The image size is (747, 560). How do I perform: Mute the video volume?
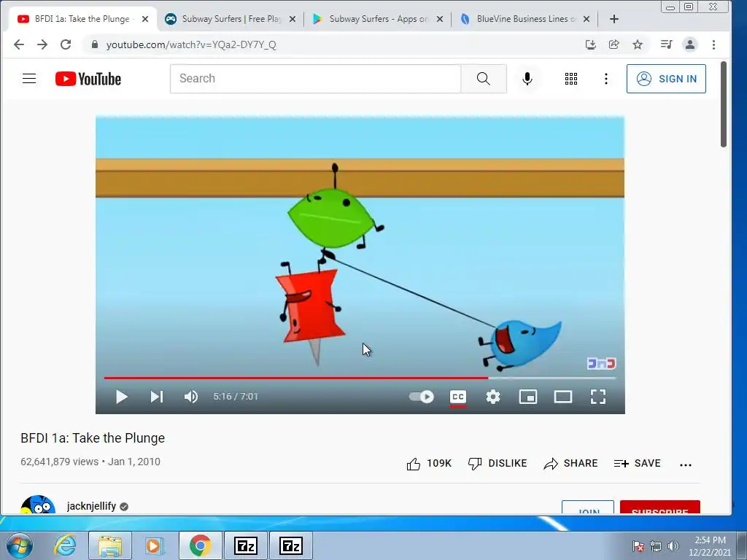click(191, 397)
